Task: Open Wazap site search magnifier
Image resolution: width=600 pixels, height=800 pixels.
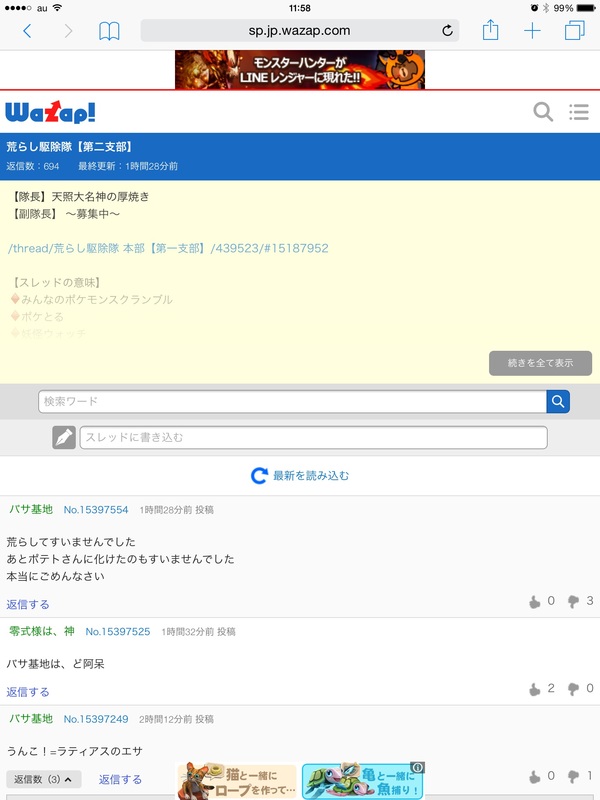Action: click(x=543, y=112)
